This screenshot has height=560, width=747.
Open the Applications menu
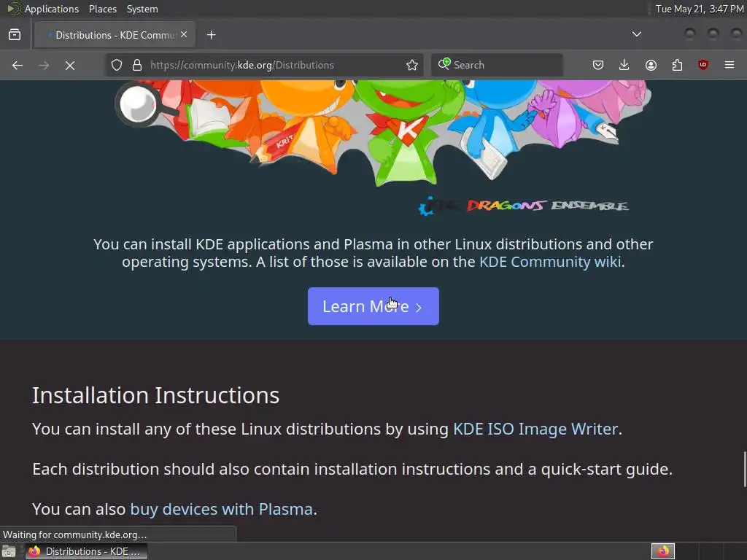coord(52,9)
